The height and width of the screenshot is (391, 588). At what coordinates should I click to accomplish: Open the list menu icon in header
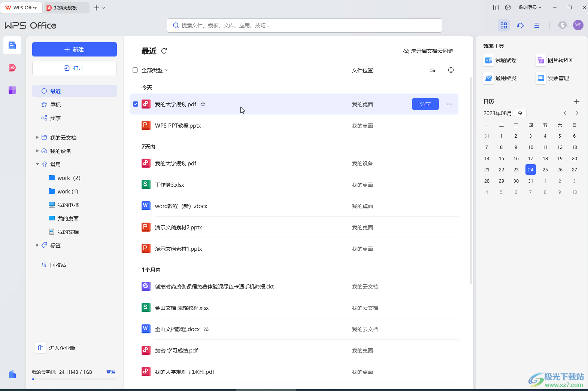537,25
